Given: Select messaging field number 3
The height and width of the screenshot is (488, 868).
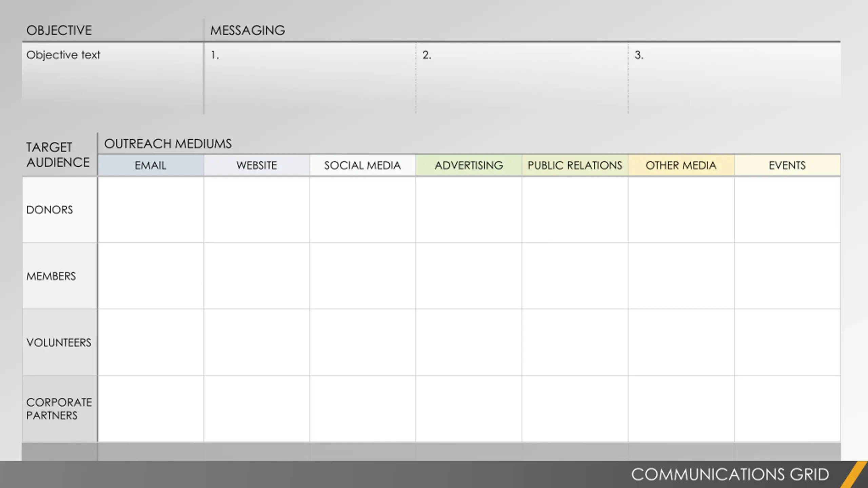Looking at the screenshot, I should pos(734,78).
